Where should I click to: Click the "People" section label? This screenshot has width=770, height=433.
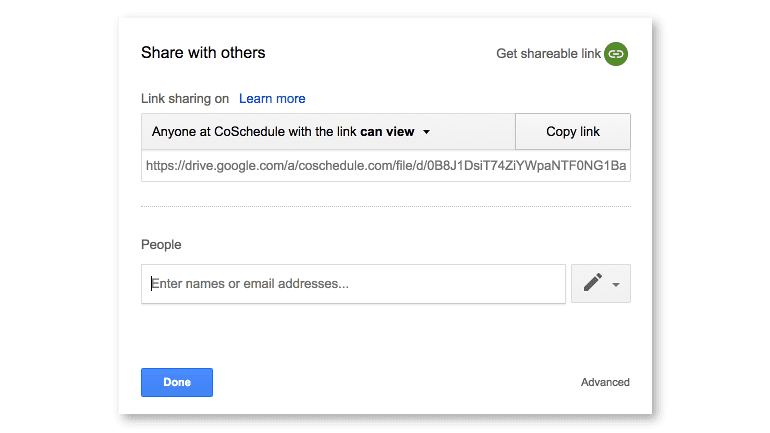pyautogui.click(x=161, y=244)
